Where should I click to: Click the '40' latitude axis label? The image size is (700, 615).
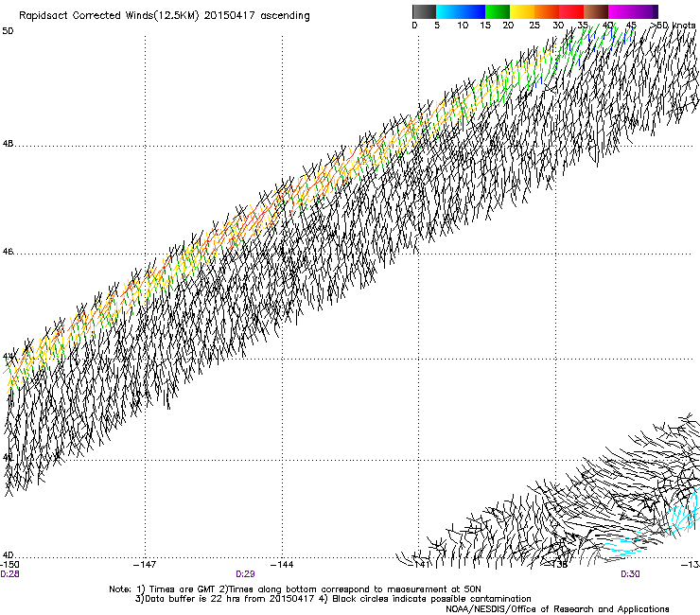8,555
